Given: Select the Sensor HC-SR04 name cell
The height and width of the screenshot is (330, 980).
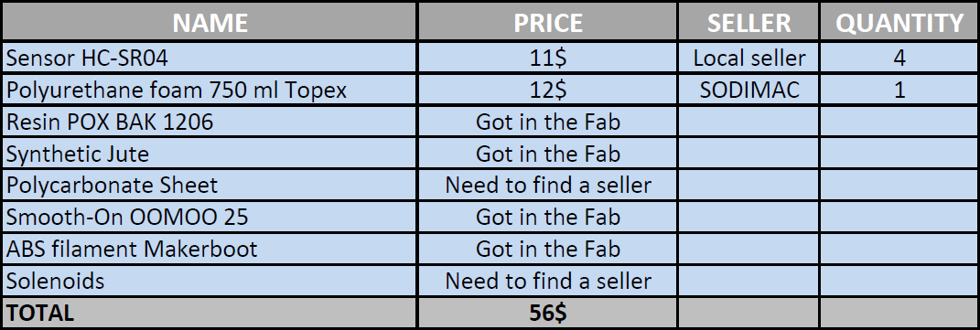Looking at the screenshot, I should (x=210, y=58).
